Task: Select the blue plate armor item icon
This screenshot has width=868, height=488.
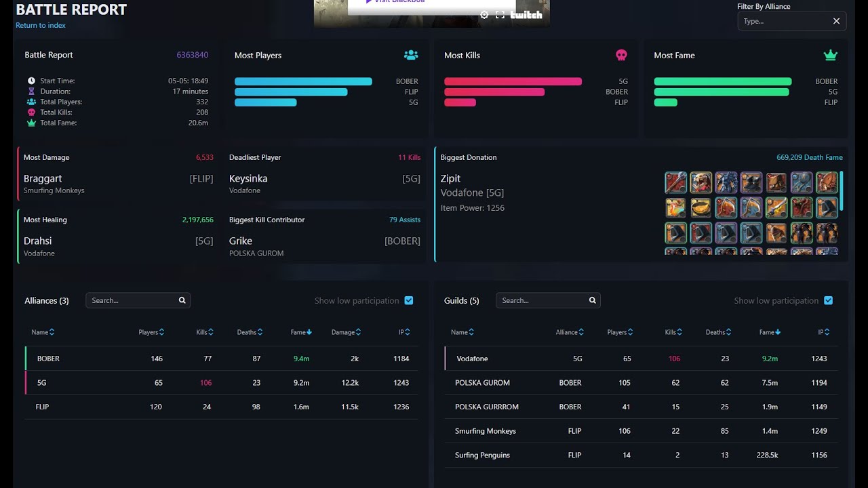Action: click(x=726, y=182)
